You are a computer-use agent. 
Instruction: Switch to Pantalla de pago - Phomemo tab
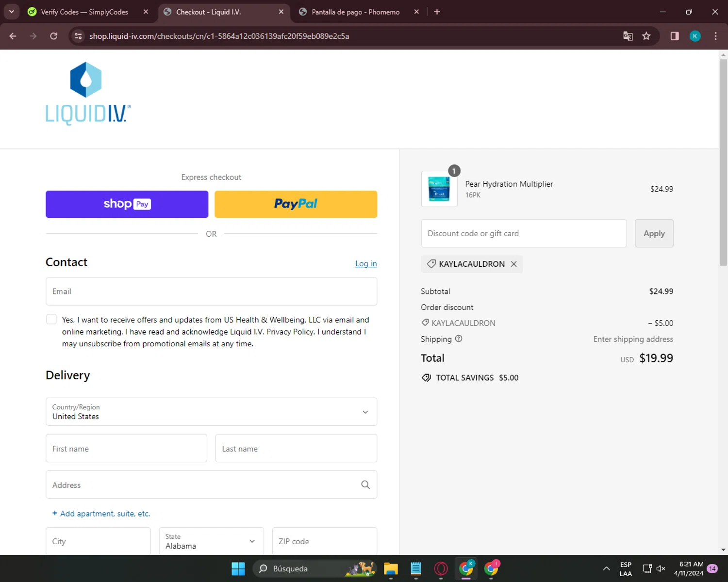pyautogui.click(x=355, y=12)
